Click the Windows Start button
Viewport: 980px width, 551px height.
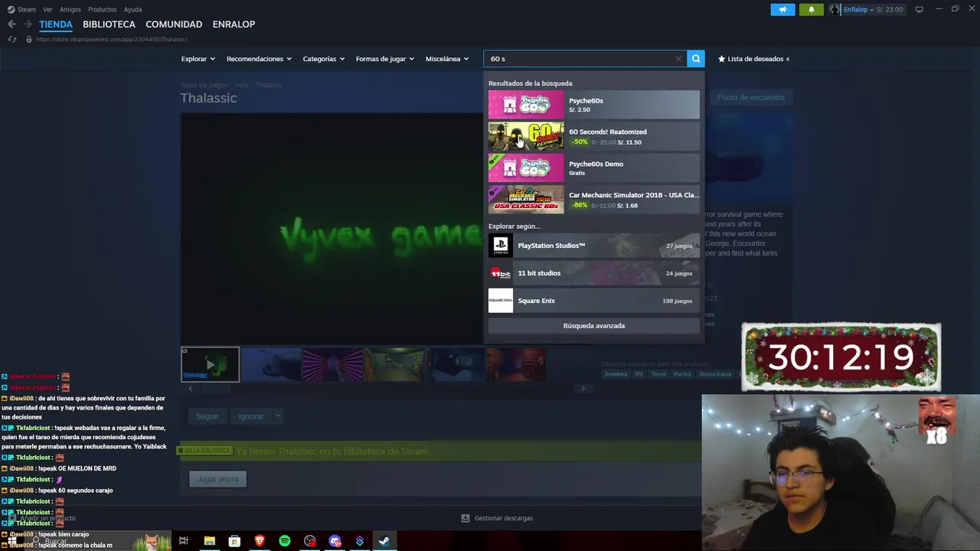coord(12,541)
